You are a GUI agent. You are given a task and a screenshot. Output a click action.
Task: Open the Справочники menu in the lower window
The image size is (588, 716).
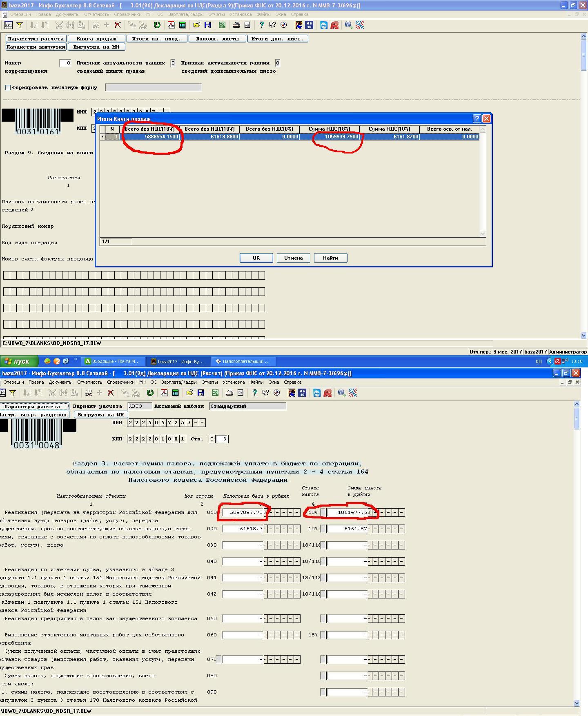[x=121, y=382]
